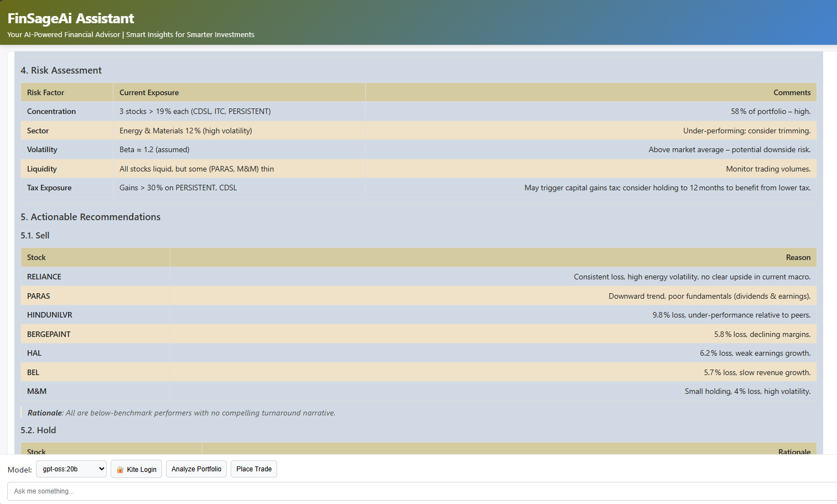Image resolution: width=837 pixels, height=504 pixels.
Task: Click the BERGEPAINT stock entry
Action: coord(49,335)
